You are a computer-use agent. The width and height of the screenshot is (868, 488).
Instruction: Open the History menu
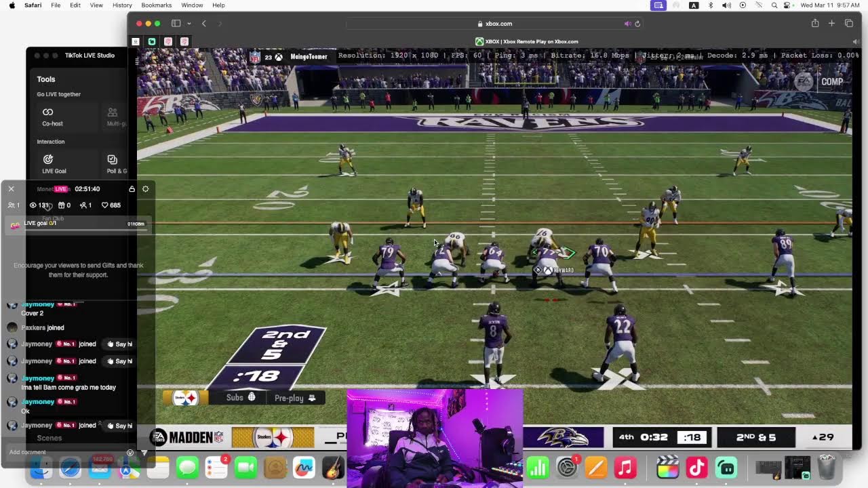tap(122, 5)
